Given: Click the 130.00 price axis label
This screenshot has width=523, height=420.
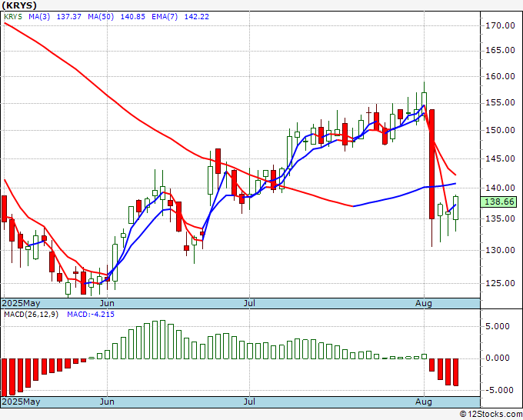Looking at the screenshot, I should (500, 250).
